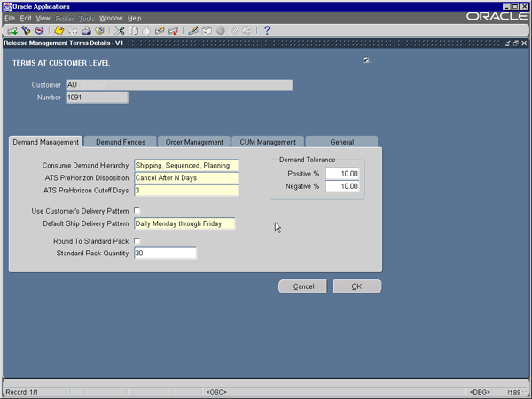Click the OK button
The height and width of the screenshot is (399, 532).
tap(357, 286)
